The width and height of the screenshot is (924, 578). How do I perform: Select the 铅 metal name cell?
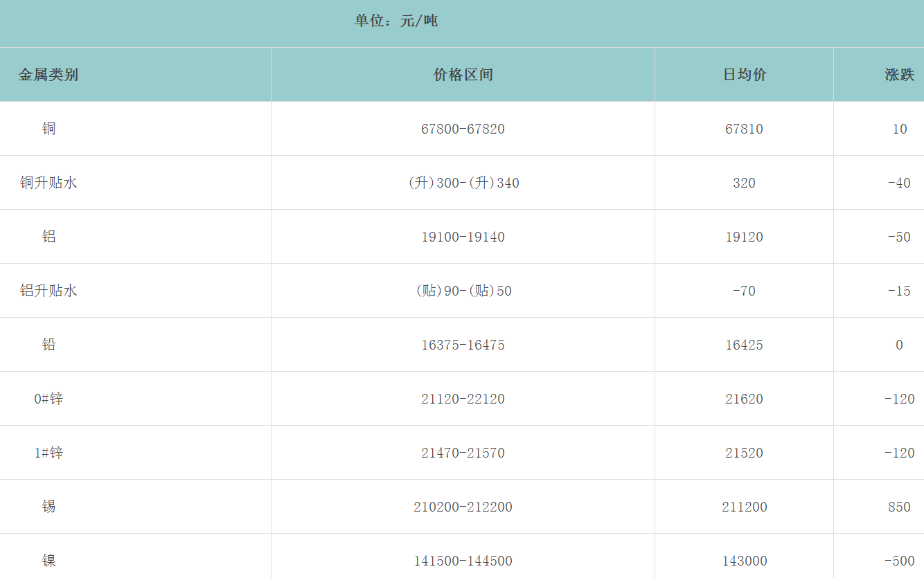(48, 345)
